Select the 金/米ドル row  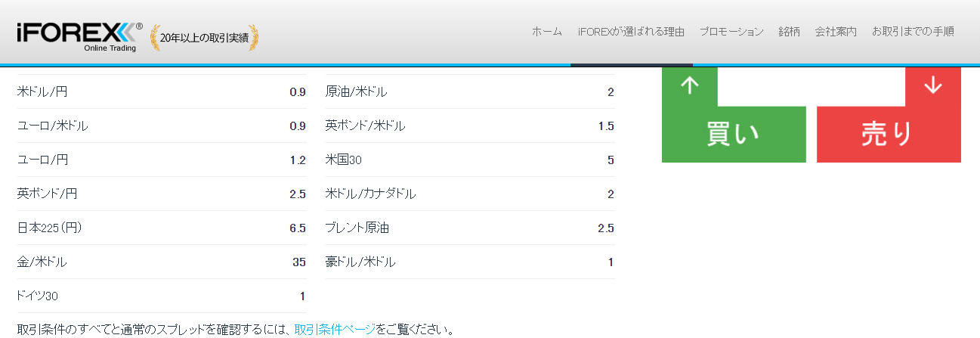pyautogui.click(x=162, y=262)
